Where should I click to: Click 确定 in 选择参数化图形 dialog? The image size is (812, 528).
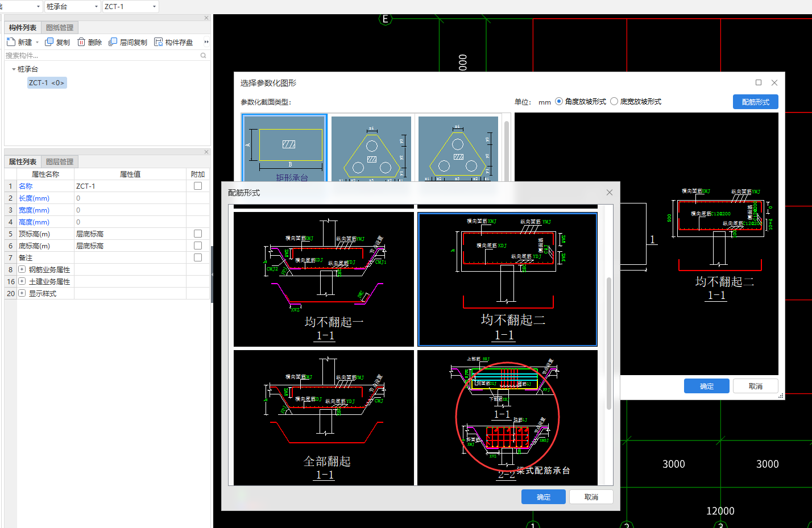coord(707,386)
